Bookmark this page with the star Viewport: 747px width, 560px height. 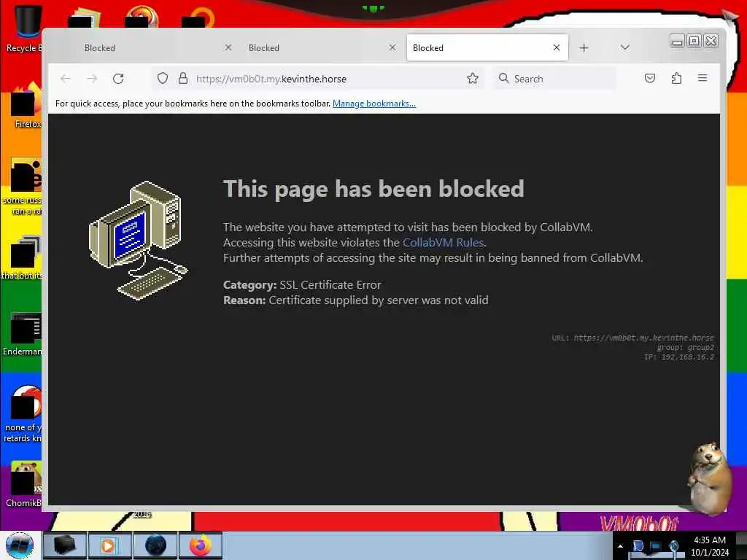click(473, 78)
